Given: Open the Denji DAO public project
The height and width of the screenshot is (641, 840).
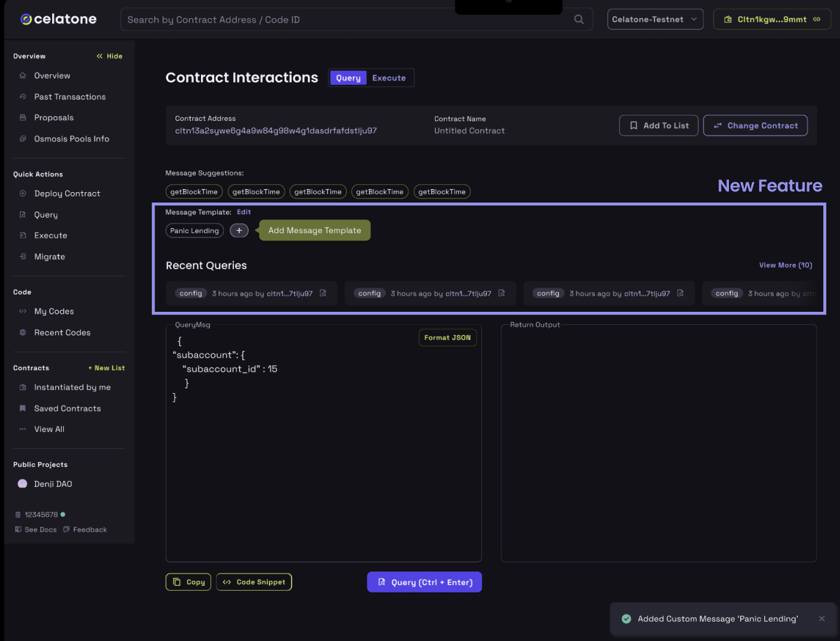Looking at the screenshot, I should pyautogui.click(x=53, y=484).
